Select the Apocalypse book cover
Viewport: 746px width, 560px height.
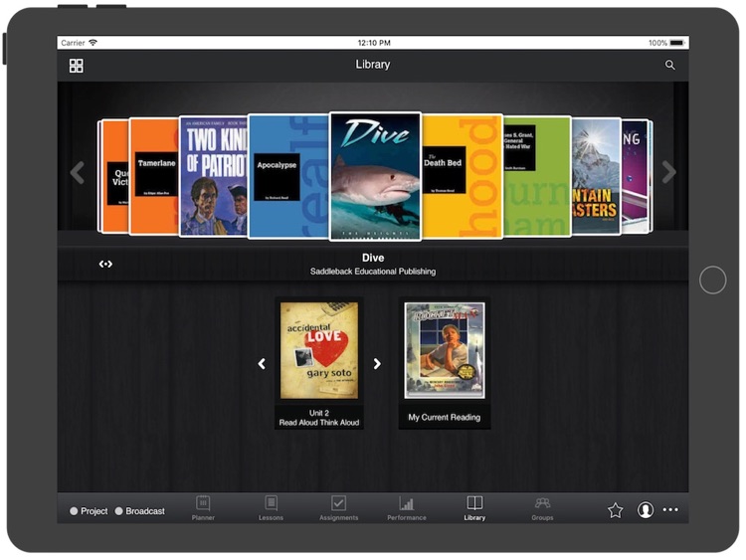(x=288, y=176)
